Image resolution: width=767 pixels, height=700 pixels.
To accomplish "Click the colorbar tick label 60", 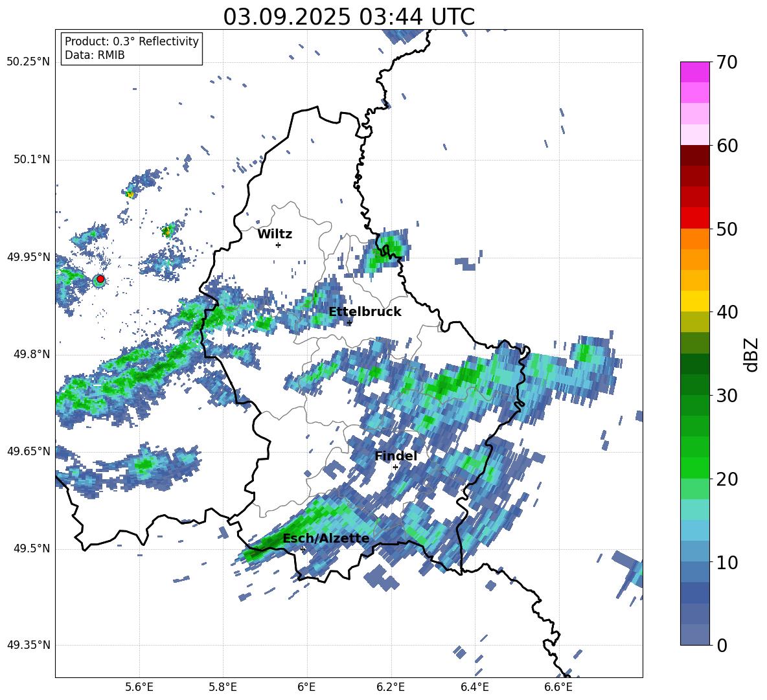I will [727, 146].
